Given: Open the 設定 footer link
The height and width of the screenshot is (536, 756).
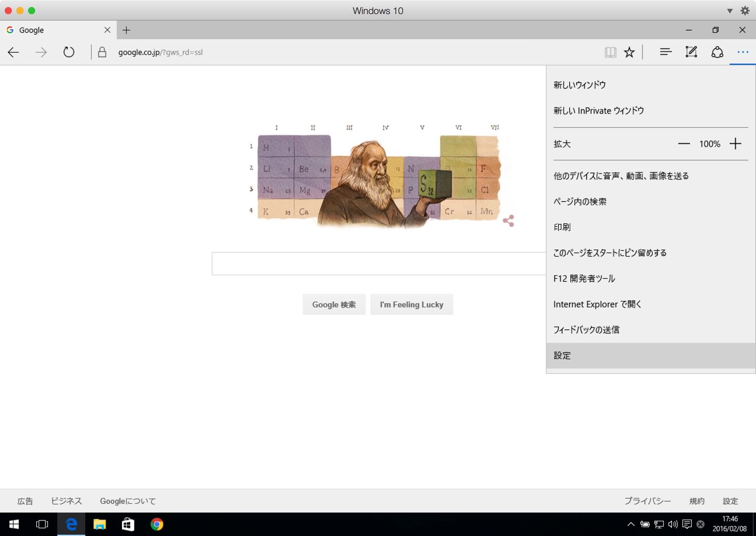Looking at the screenshot, I should pos(730,501).
